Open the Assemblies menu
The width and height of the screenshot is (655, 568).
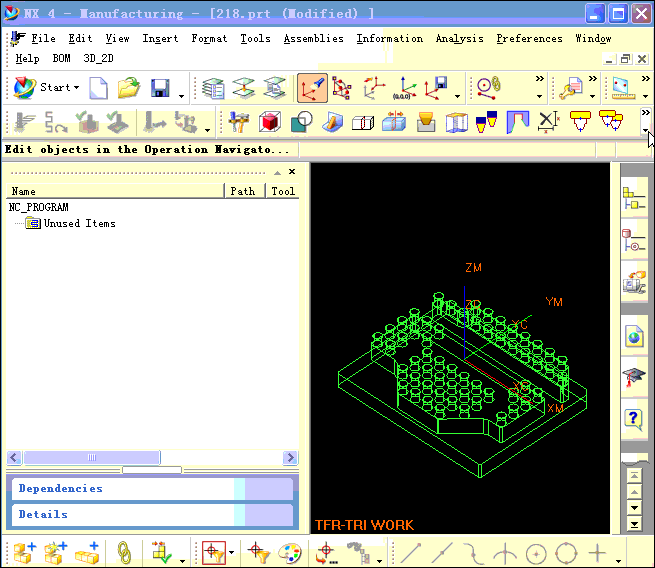[x=313, y=38]
